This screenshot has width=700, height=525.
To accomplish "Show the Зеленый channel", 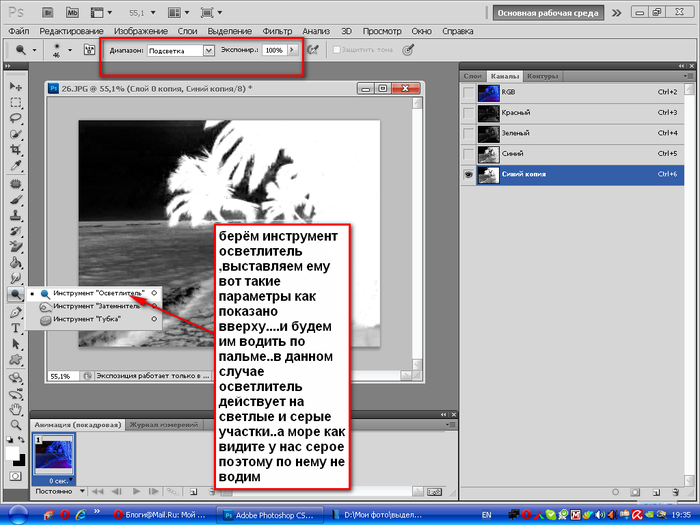I will pyautogui.click(x=468, y=133).
